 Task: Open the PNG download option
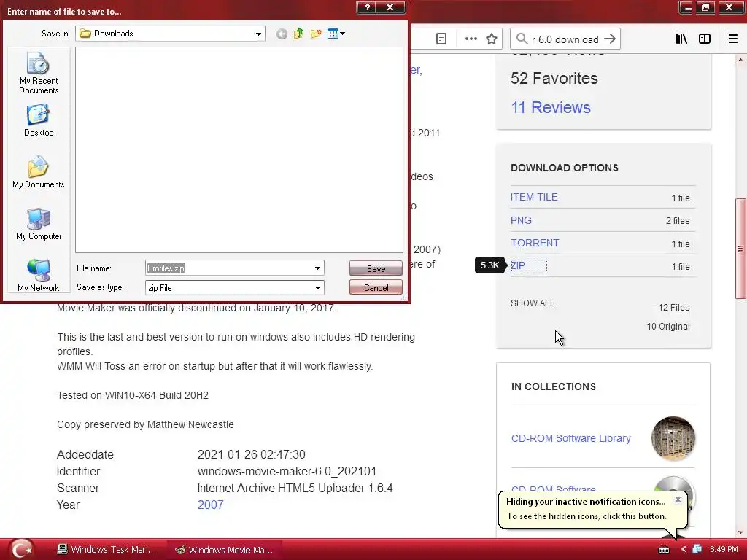(521, 220)
